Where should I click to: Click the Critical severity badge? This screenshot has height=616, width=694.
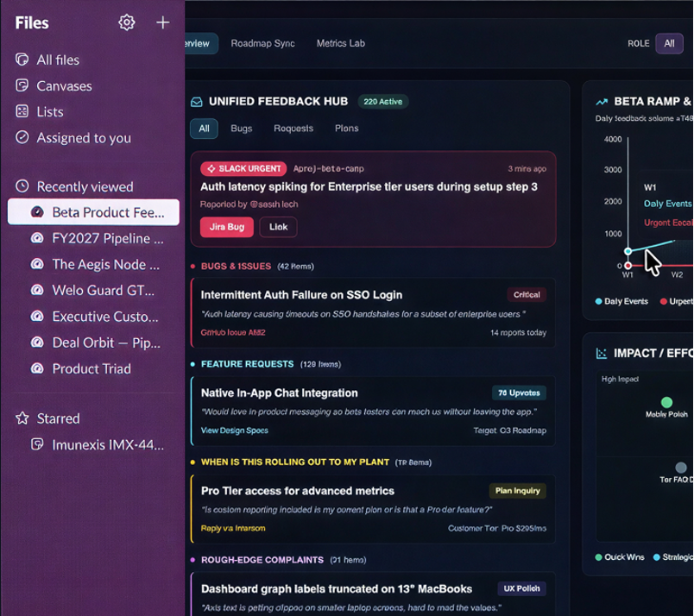[527, 295]
